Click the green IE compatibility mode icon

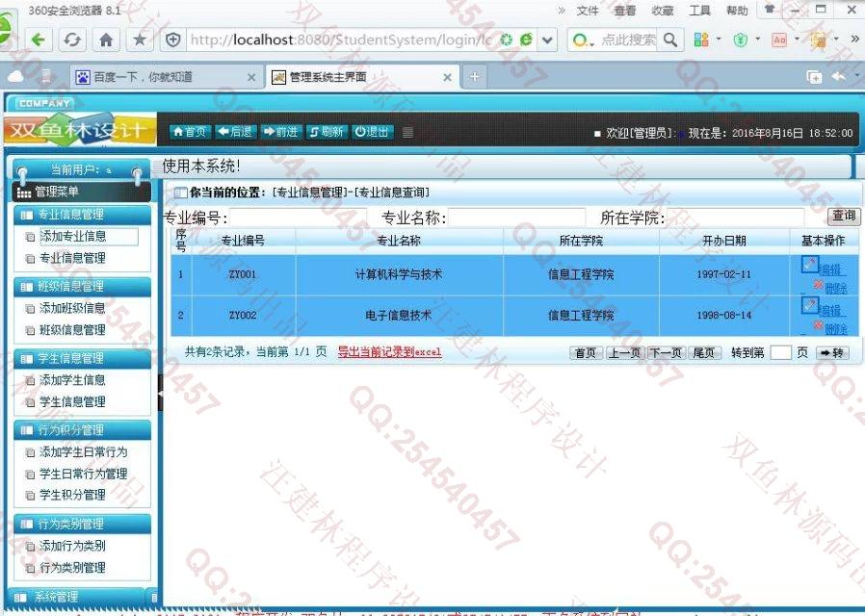coord(526,39)
